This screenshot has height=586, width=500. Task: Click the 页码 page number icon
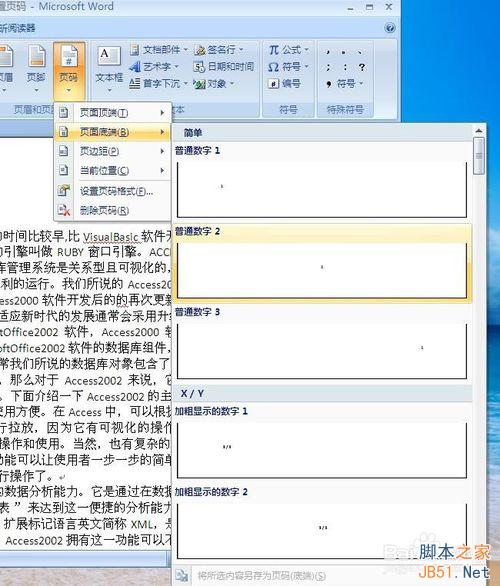coord(69,57)
